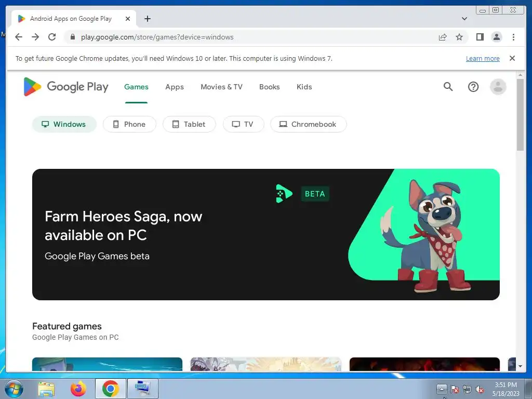This screenshot has height=399, width=532.
Task: Click the taskbar clock showing 3:51 PM
Action: tap(506, 389)
